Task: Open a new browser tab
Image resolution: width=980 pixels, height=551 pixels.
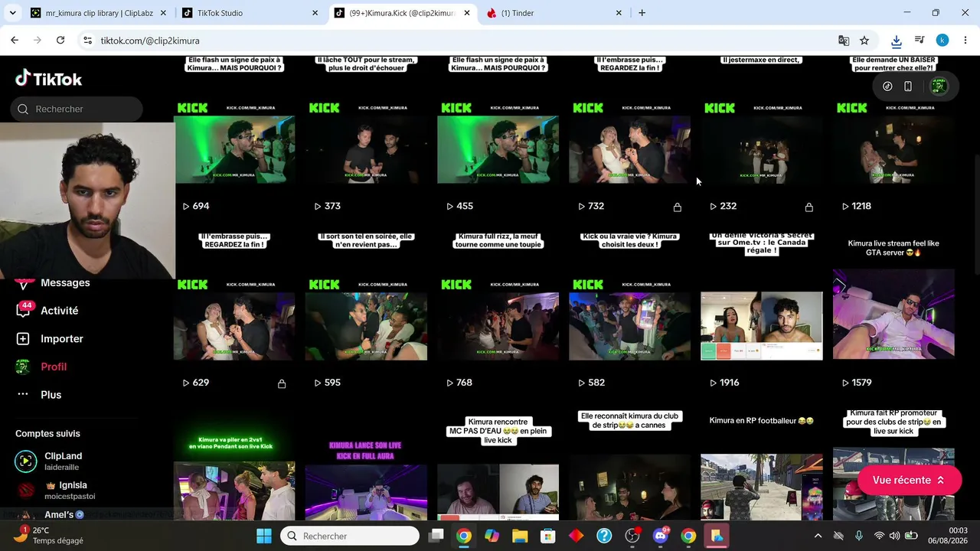Action: (x=642, y=13)
